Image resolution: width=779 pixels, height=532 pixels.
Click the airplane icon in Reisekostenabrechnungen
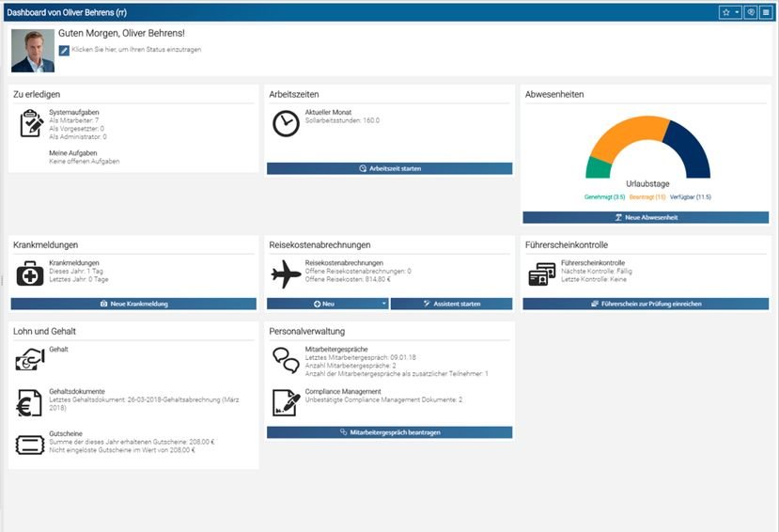(286, 274)
